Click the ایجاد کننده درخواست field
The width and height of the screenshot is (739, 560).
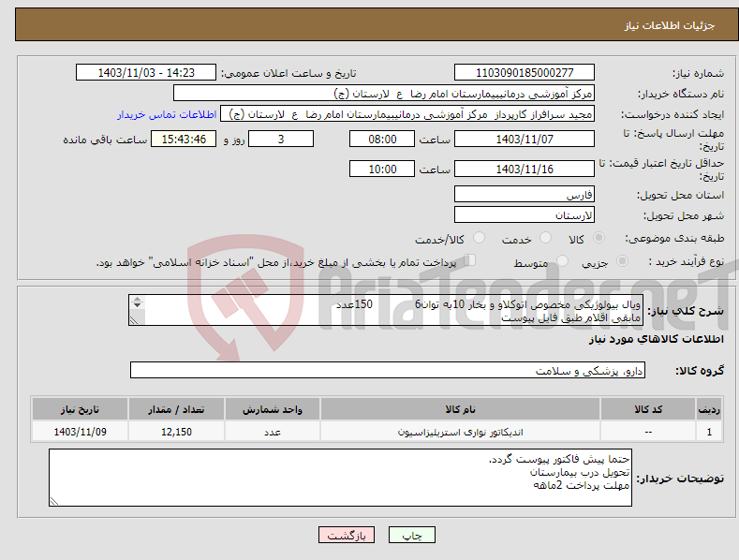tap(407, 114)
